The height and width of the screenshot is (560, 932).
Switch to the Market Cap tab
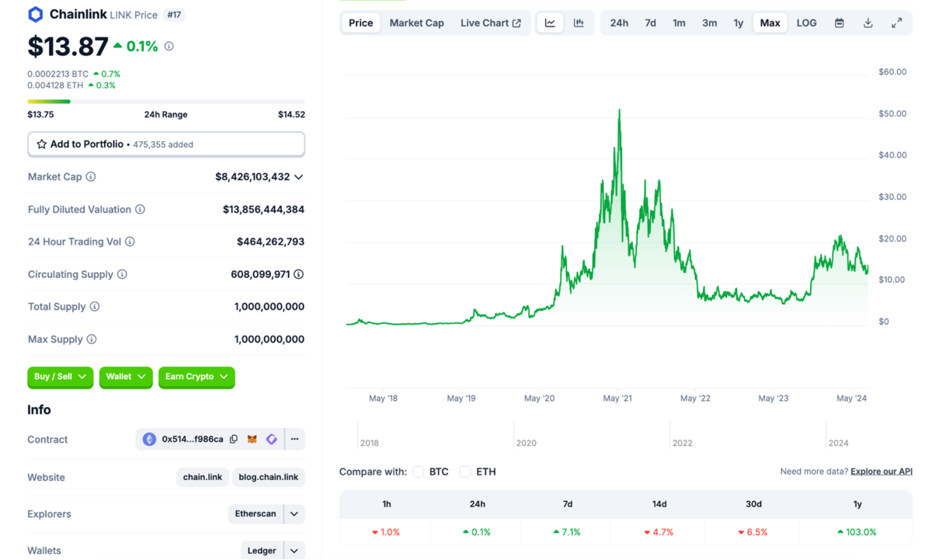[416, 23]
